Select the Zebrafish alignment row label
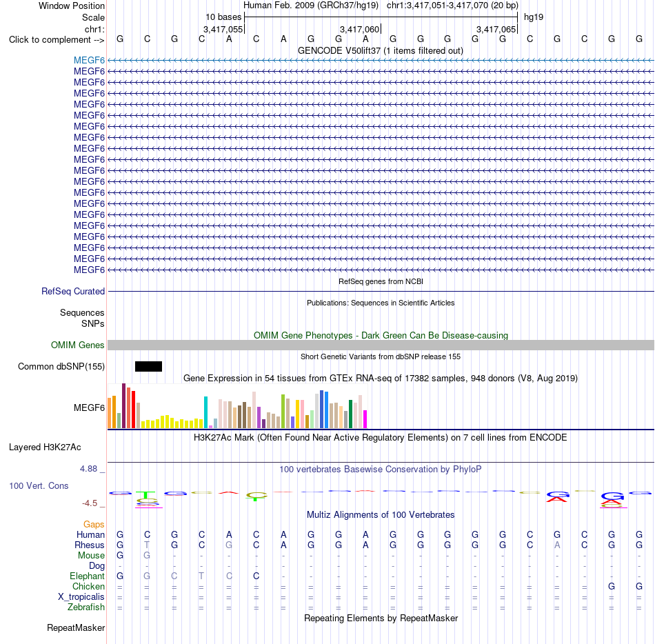This screenshot has width=655, height=644. click(x=86, y=607)
